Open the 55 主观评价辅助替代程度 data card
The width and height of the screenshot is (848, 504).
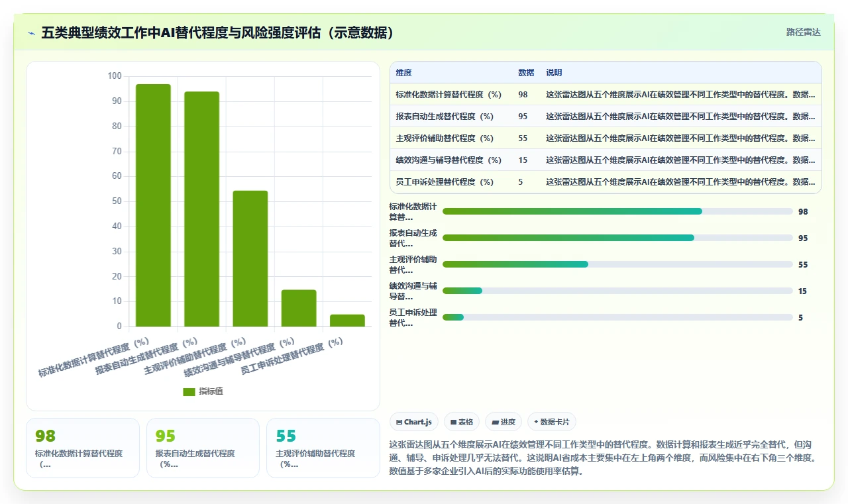point(323,448)
